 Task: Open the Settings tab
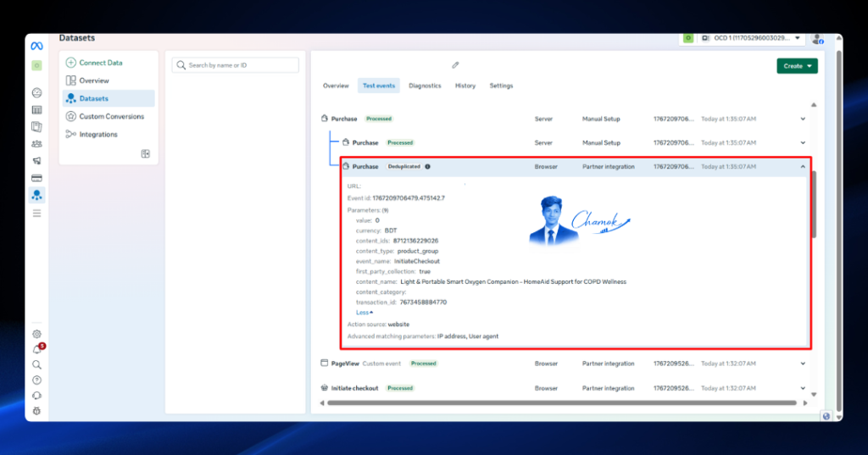coord(501,86)
